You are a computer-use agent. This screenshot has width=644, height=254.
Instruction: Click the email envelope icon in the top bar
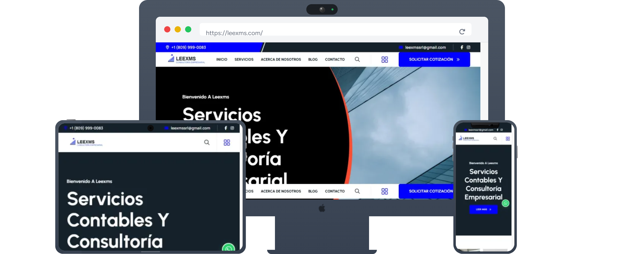click(x=401, y=47)
